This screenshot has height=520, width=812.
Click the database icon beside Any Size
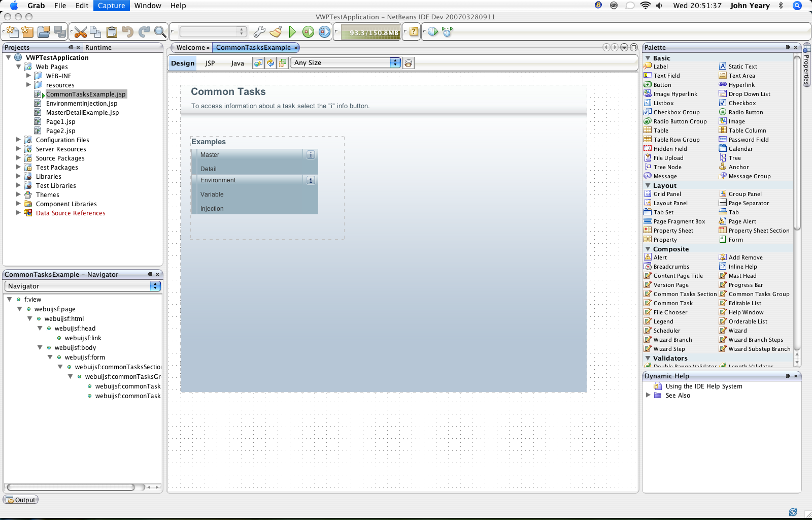(409, 63)
